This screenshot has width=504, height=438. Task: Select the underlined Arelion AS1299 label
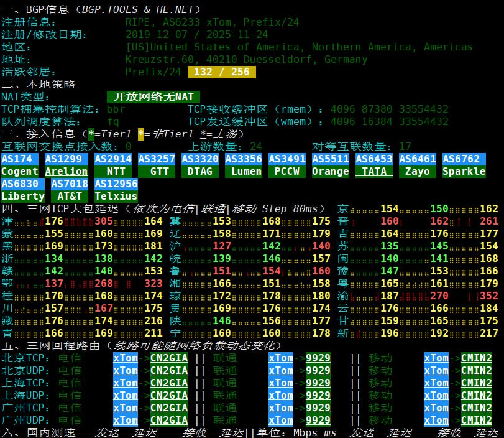66,172
